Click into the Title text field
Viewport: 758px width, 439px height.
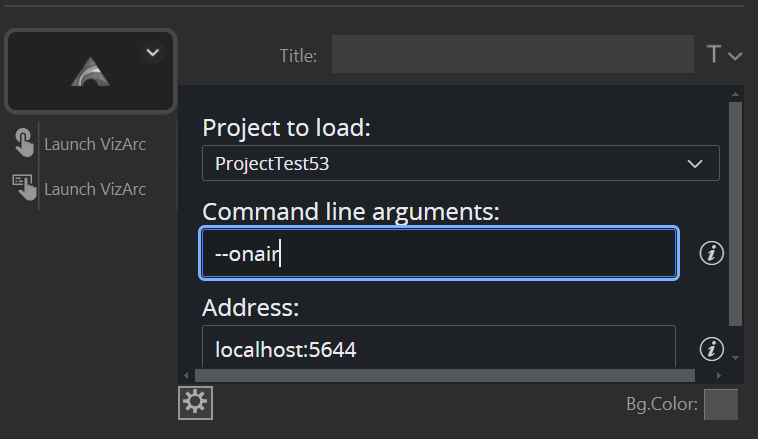click(512, 55)
